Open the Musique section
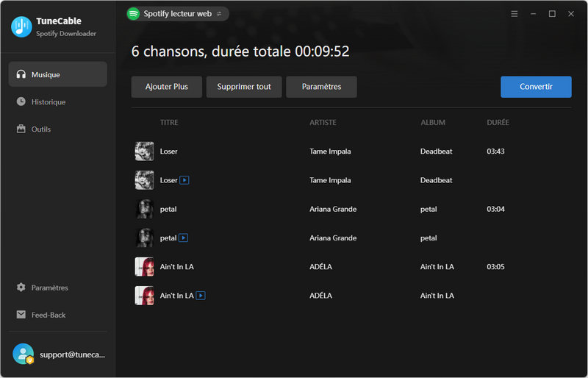 point(58,74)
